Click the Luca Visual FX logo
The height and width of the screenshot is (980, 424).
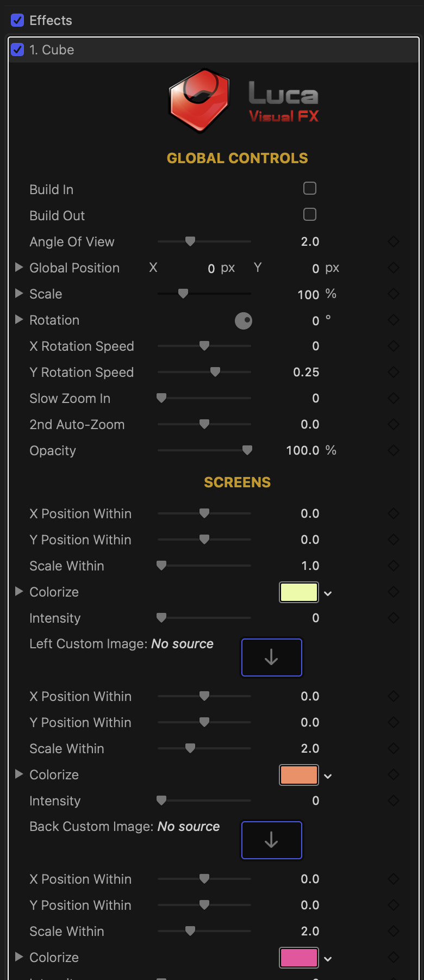pyautogui.click(x=243, y=101)
